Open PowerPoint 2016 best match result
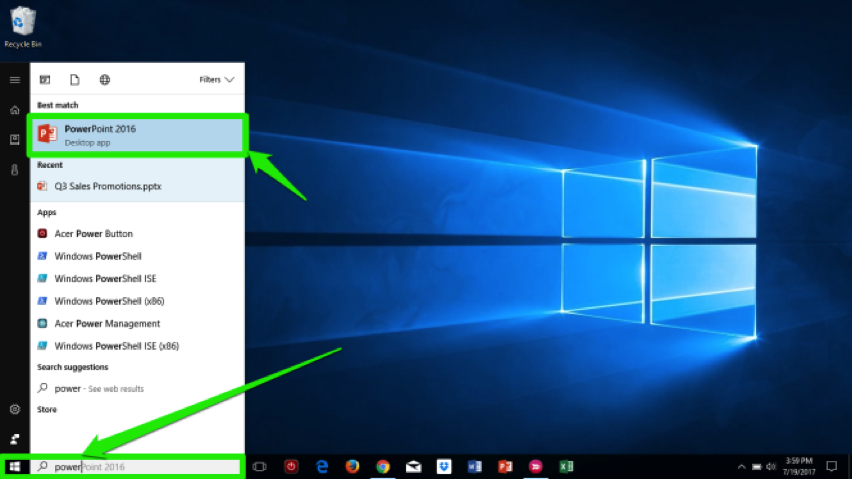 (138, 135)
